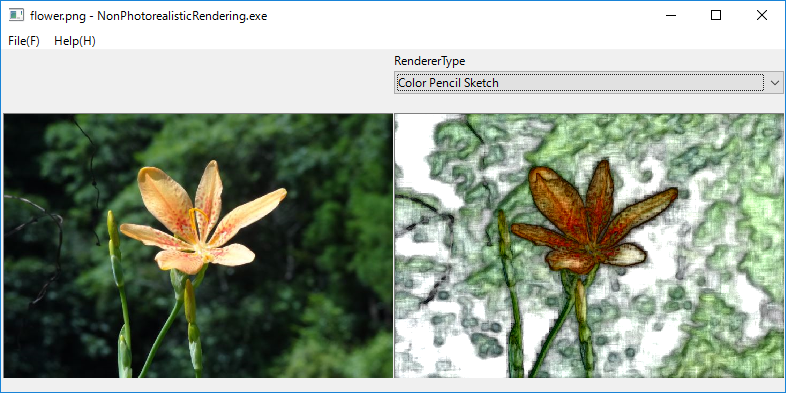Close the NonPhotorealisticRendering window
This screenshot has height=393, width=786.
761,16
